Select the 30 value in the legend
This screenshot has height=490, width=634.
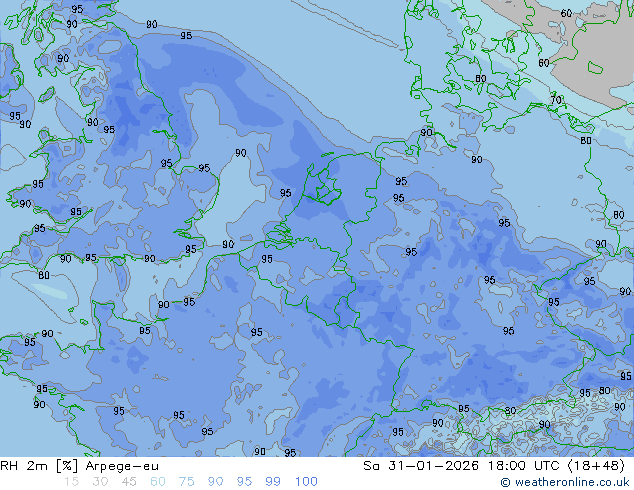coord(100,482)
